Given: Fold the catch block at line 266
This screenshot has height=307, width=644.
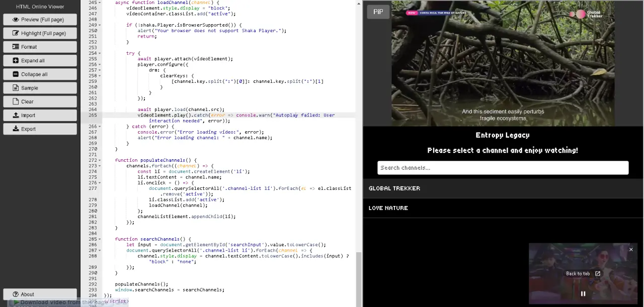Looking at the screenshot, I should coord(100,127).
